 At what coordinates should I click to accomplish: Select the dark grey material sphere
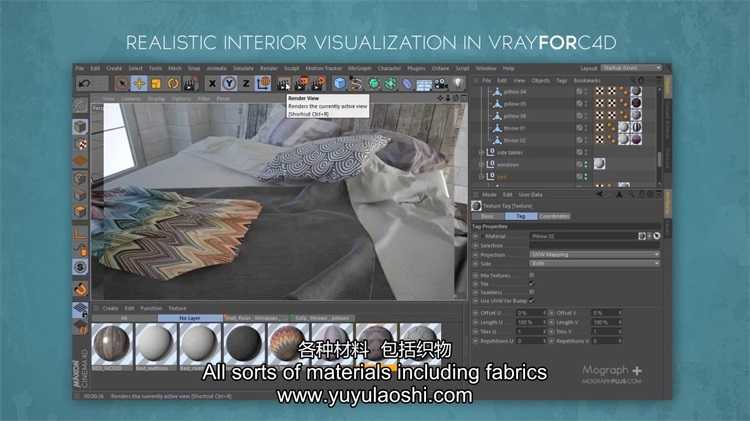[243, 343]
